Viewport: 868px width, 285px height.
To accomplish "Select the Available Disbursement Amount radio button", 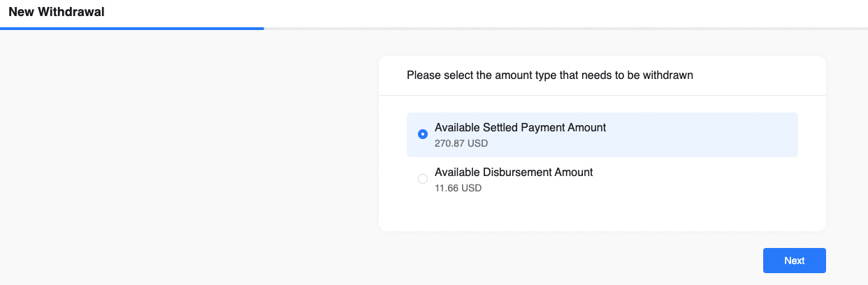I will tap(423, 179).
